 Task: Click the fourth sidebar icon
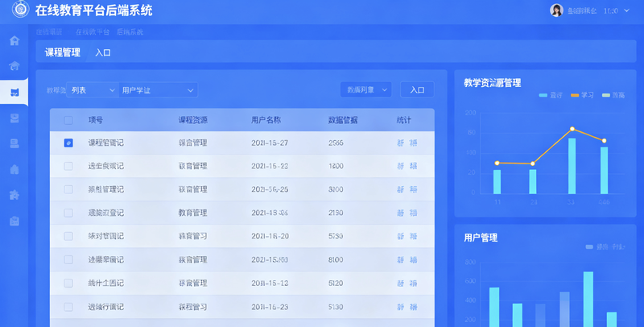(14, 118)
